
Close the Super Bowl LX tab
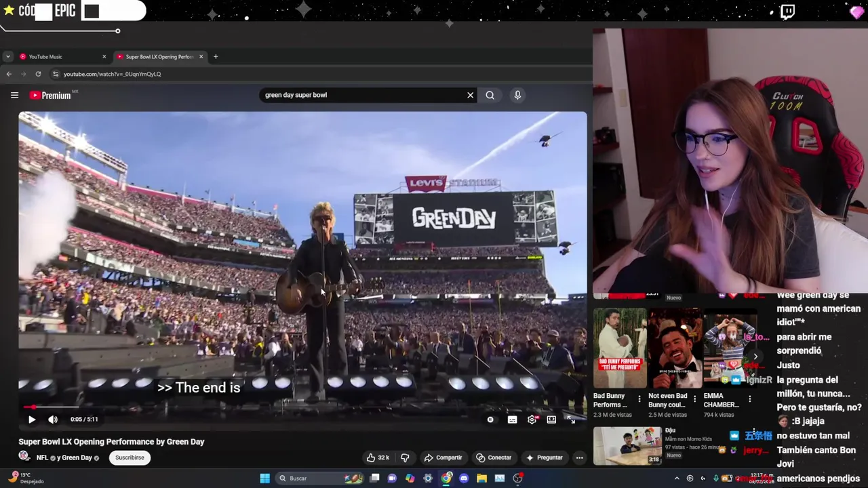pos(201,57)
